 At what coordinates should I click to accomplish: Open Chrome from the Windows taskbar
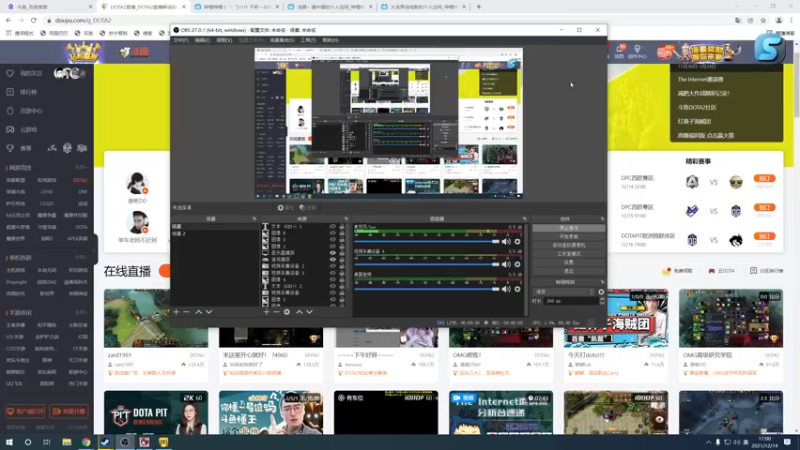[x=86, y=442]
